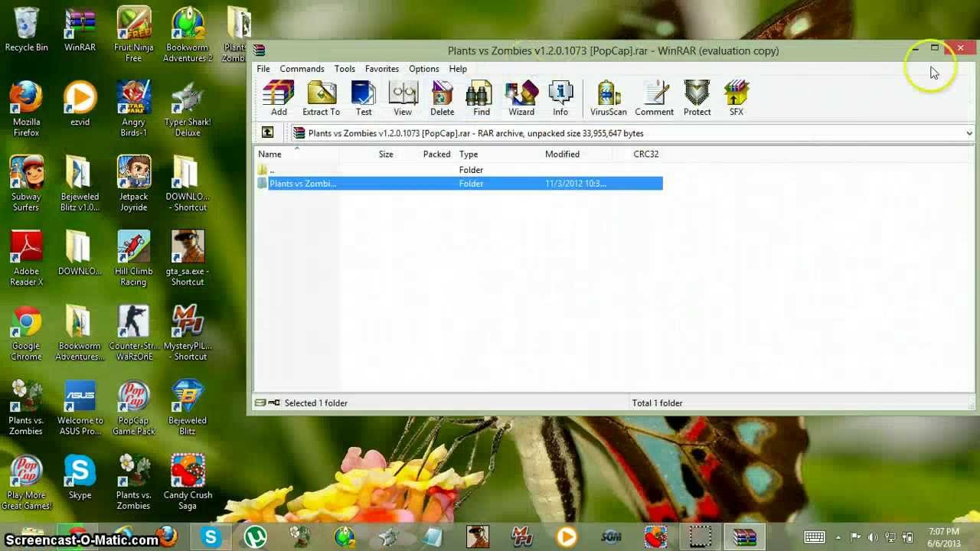980x551 pixels.
Task: Click the WinRAR icon in the taskbar
Action: [744, 536]
